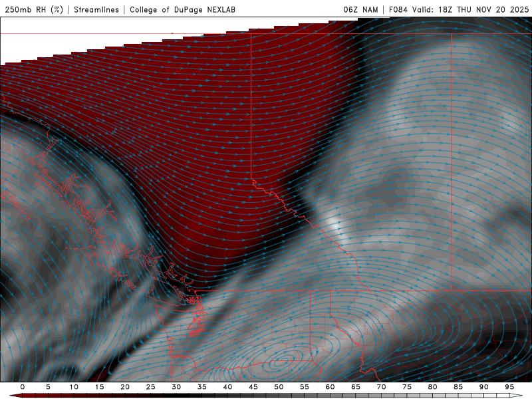Screen dimensions: 532x399
Task: Click the colorbar label "35"
Action: coord(202,387)
